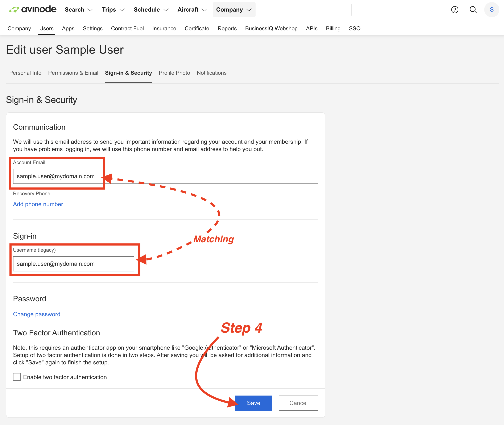Click the Avinode logo

click(x=33, y=9)
